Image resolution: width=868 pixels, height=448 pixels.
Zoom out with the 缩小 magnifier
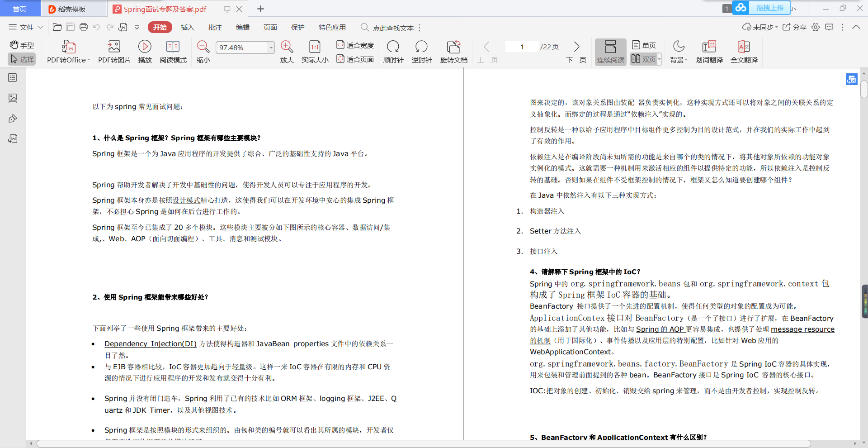(203, 52)
